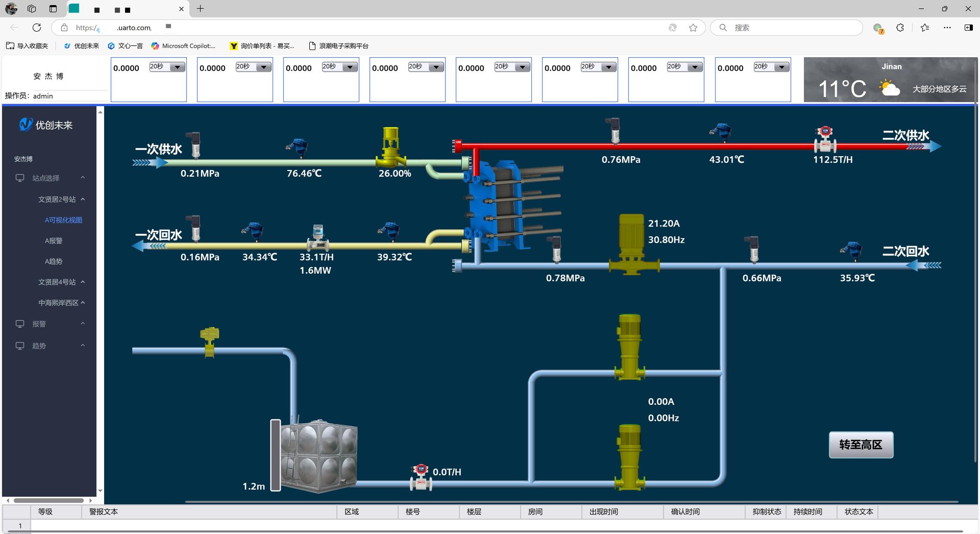Screen dimensions: 980x534
Task: Click the browser refresh button
Action: [x=37, y=28]
